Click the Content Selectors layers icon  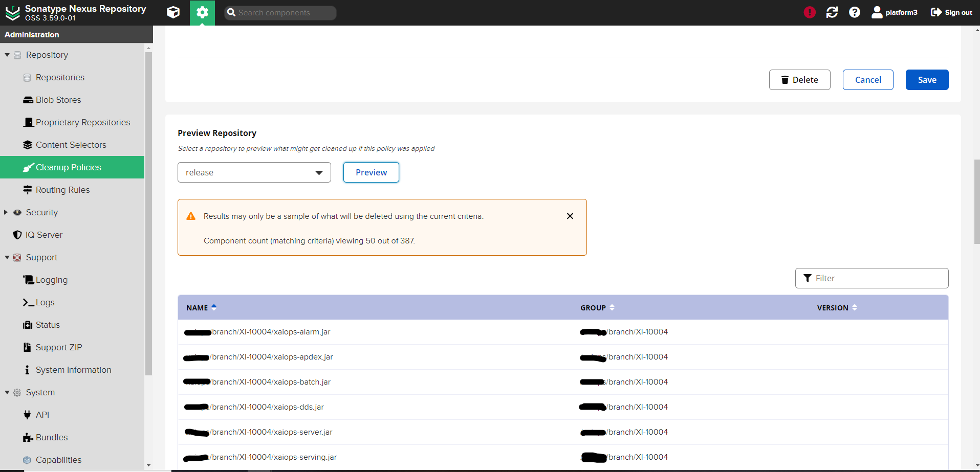(28, 145)
